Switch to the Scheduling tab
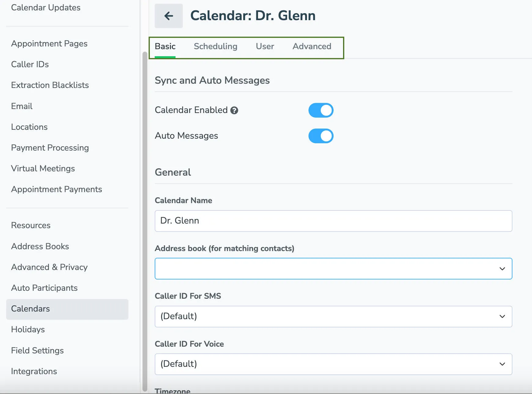Image resolution: width=532 pixels, height=394 pixels. pyautogui.click(x=215, y=46)
